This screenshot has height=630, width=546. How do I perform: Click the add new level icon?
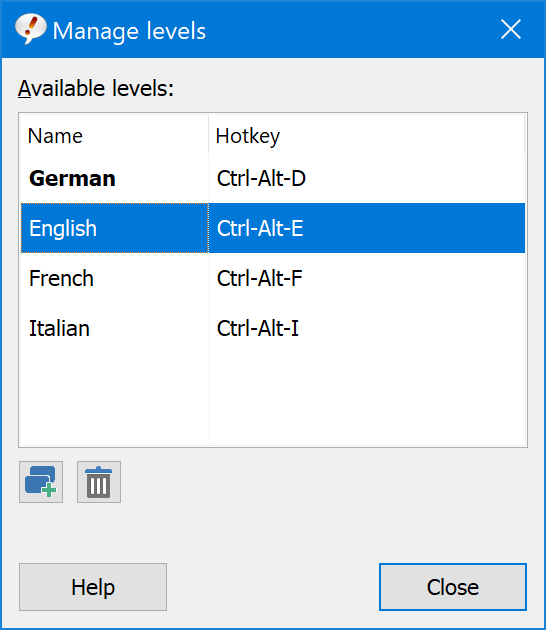click(x=41, y=482)
